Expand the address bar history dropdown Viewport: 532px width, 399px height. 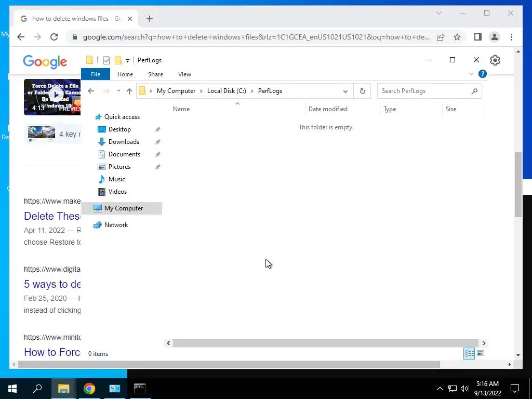click(345, 91)
